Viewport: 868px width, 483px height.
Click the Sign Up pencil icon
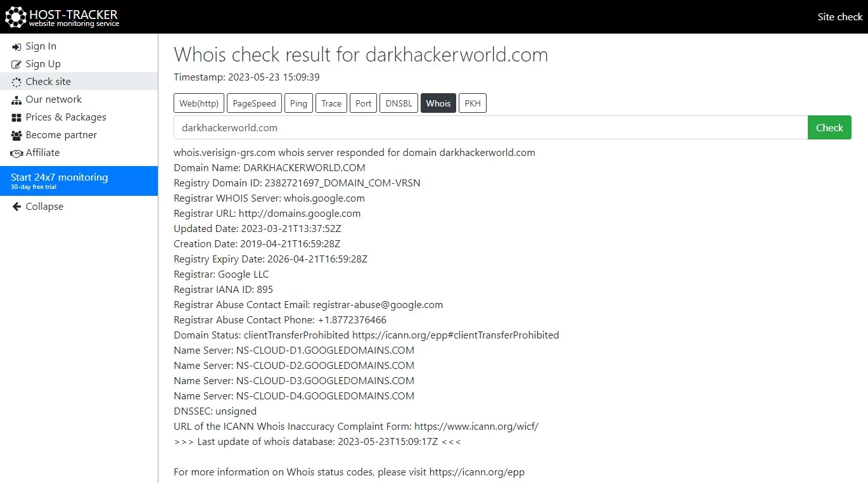click(x=16, y=65)
